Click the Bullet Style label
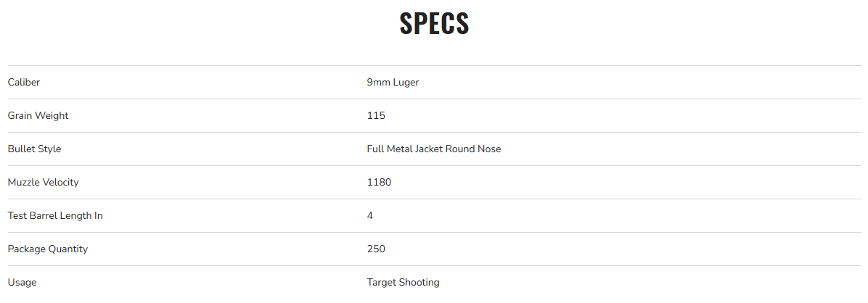This screenshot has height=303, width=868. (34, 149)
